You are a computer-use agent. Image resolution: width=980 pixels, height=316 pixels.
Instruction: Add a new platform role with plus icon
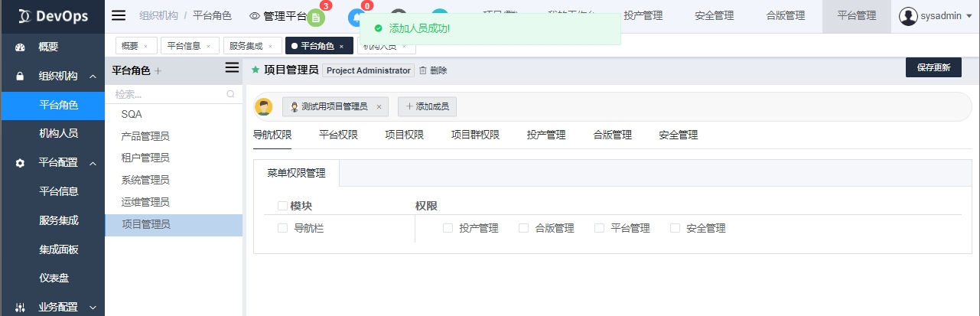click(158, 70)
